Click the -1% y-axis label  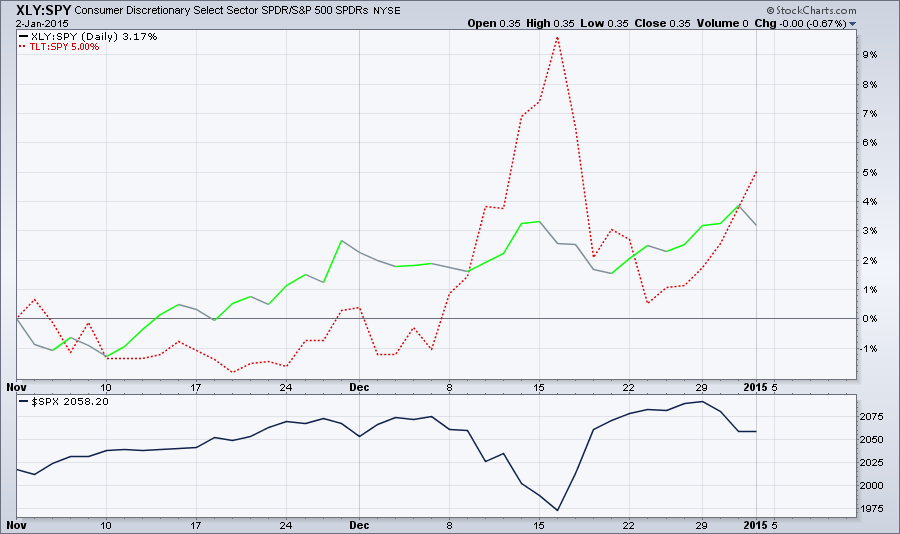coord(868,349)
